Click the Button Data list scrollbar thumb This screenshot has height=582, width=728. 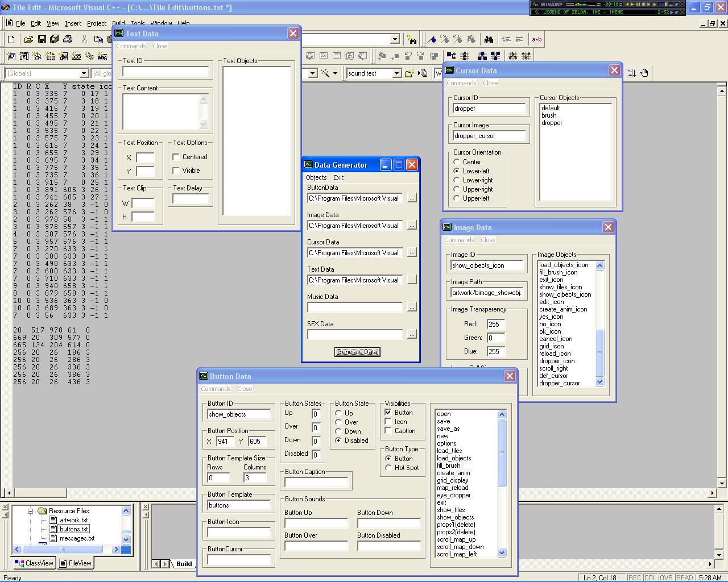click(x=502, y=452)
